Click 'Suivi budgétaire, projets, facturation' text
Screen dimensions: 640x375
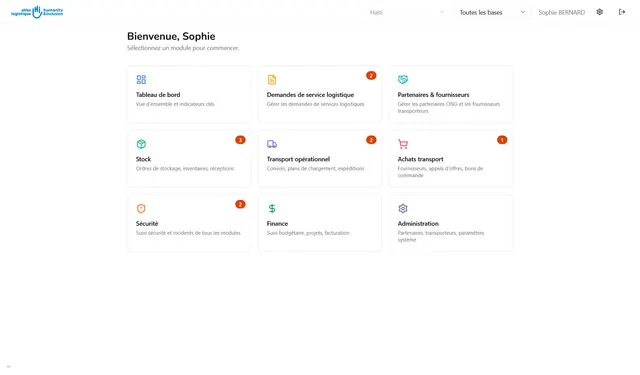pyautogui.click(x=308, y=233)
